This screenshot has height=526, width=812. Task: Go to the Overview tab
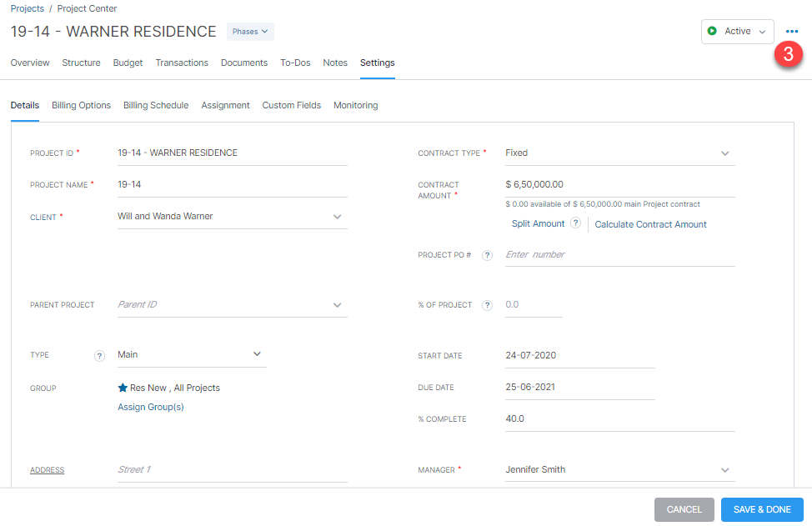point(30,63)
